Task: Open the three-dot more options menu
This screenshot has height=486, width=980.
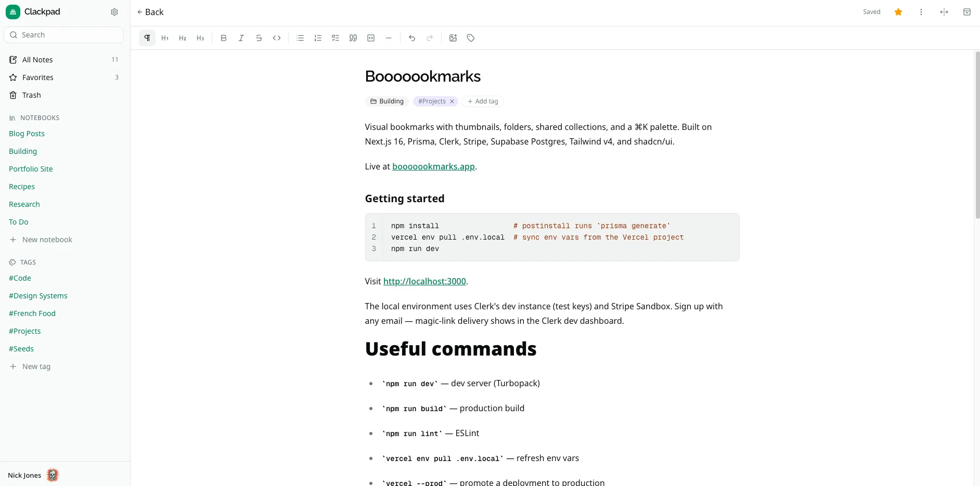Action: (921, 12)
